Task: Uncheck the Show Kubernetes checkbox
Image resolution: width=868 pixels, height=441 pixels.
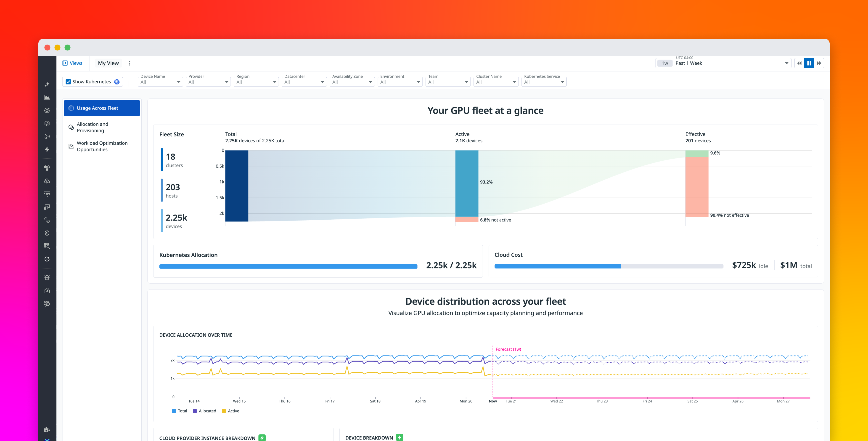Action: (x=68, y=82)
